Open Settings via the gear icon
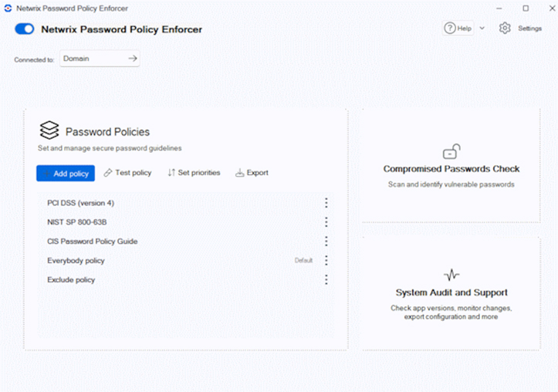 click(x=505, y=28)
